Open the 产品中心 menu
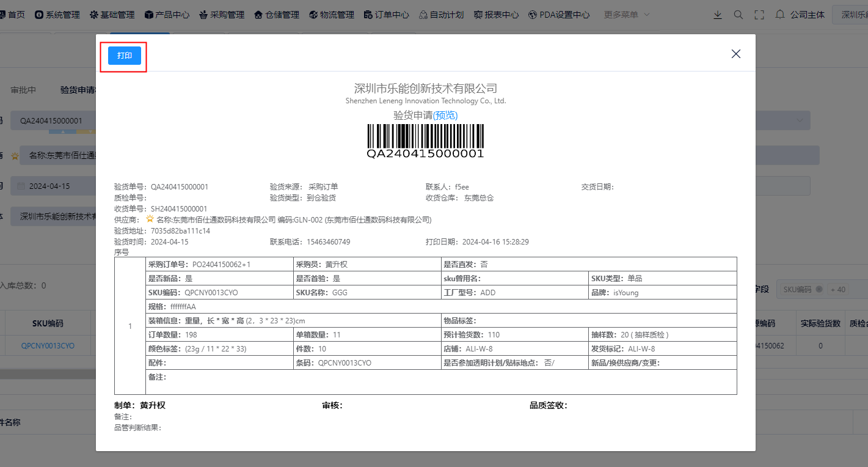868x467 pixels. coord(167,15)
